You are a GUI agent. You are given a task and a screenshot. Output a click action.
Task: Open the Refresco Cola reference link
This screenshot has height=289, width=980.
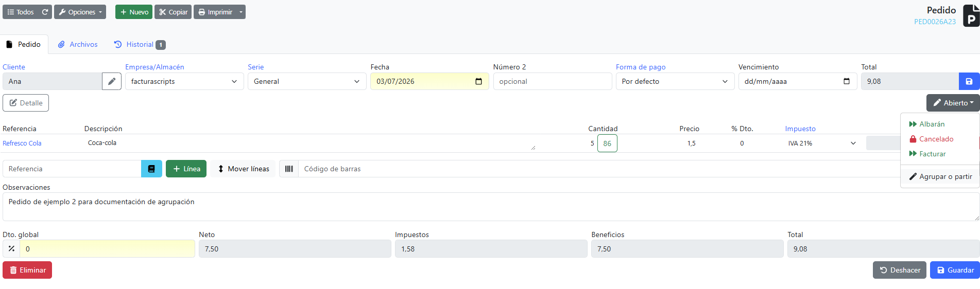[22, 143]
